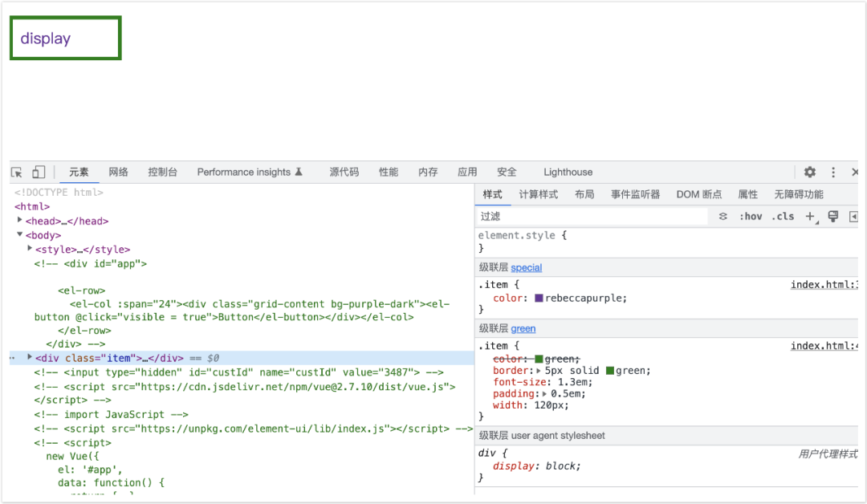
Task: Open the DevTools three-dot menu
Action: point(833,173)
